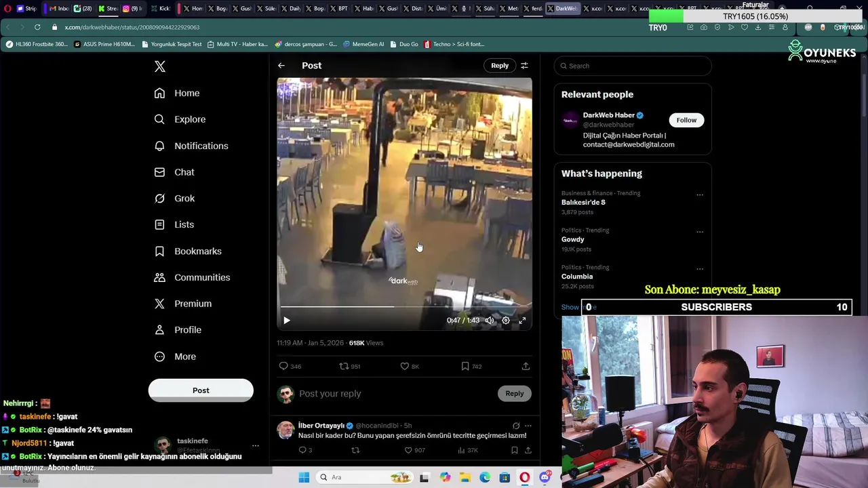Open Chat in the sidebar

pyautogui.click(x=174, y=172)
